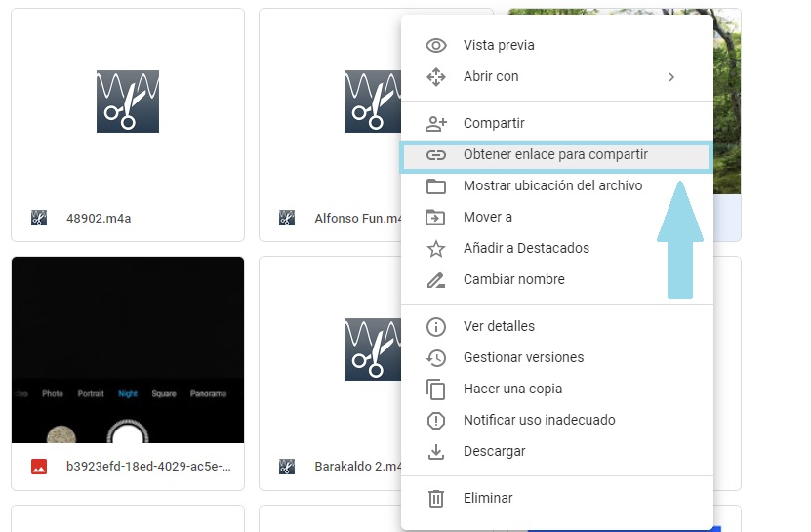Image resolution: width=811 pixels, height=532 pixels.
Task: Click the info icon for Ver detalles
Action: (436, 327)
